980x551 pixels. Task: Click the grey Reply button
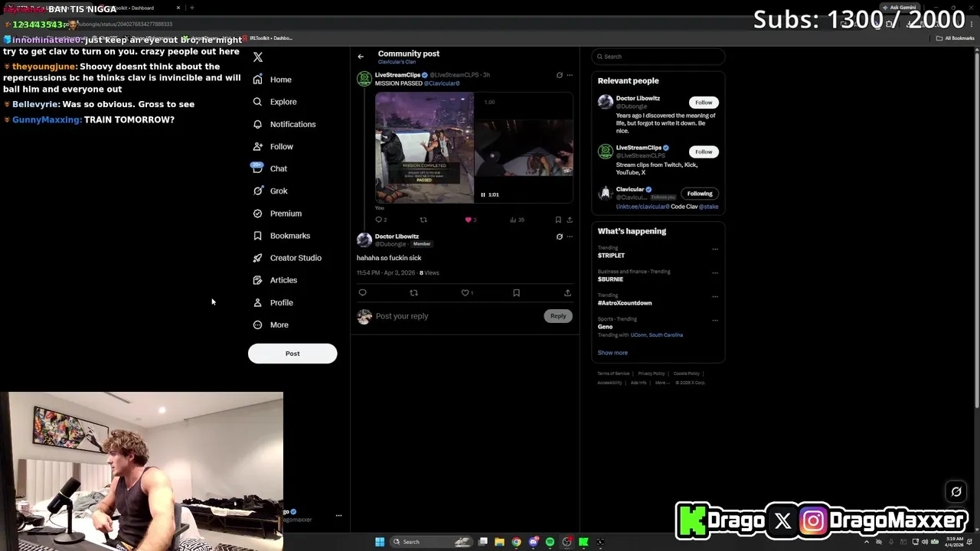[558, 316]
